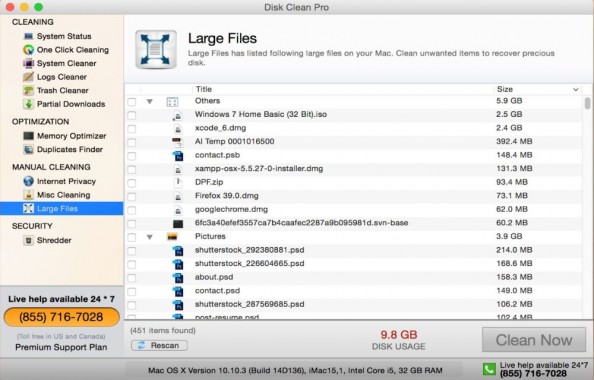Viewport: 594px width, 380px height.
Task: Select the shutterstock_287569685.psd file name
Action: [x=249, y=304]
